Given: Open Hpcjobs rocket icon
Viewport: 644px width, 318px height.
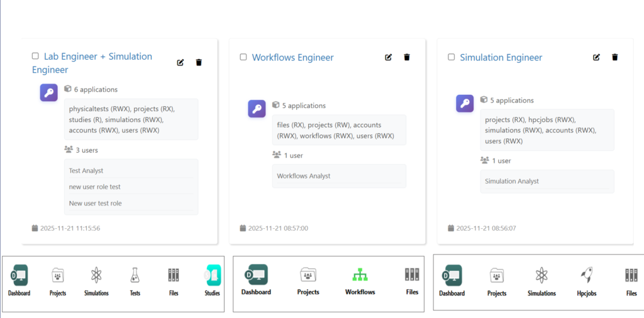Looking at the screenshot, I should 586,275.
